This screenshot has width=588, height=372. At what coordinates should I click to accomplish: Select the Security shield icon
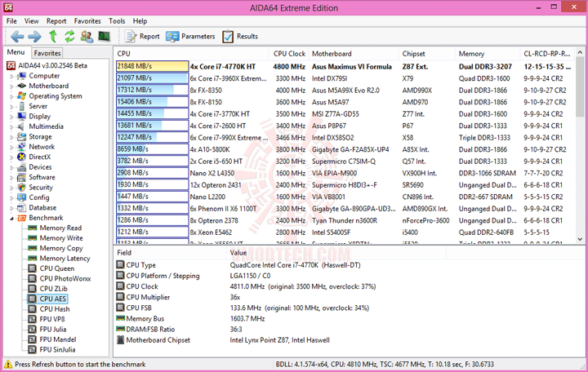pyautogui.click(x=22, y=188)
